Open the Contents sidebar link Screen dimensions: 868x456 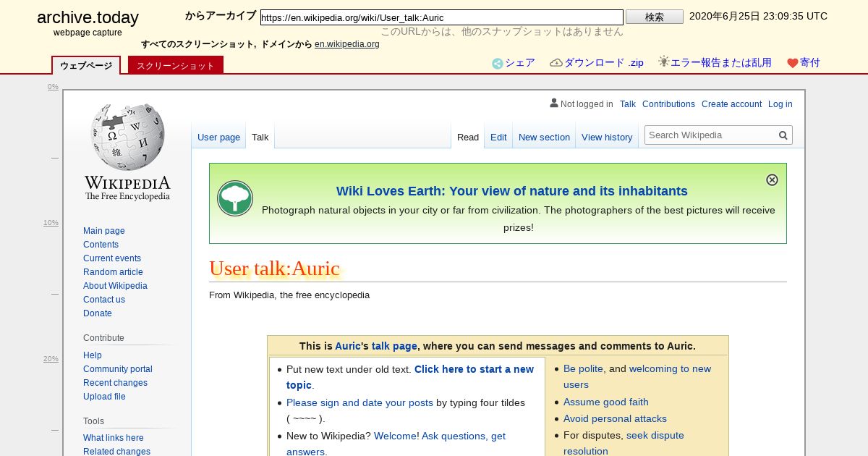pyautogui.click(x=101, y=245)
